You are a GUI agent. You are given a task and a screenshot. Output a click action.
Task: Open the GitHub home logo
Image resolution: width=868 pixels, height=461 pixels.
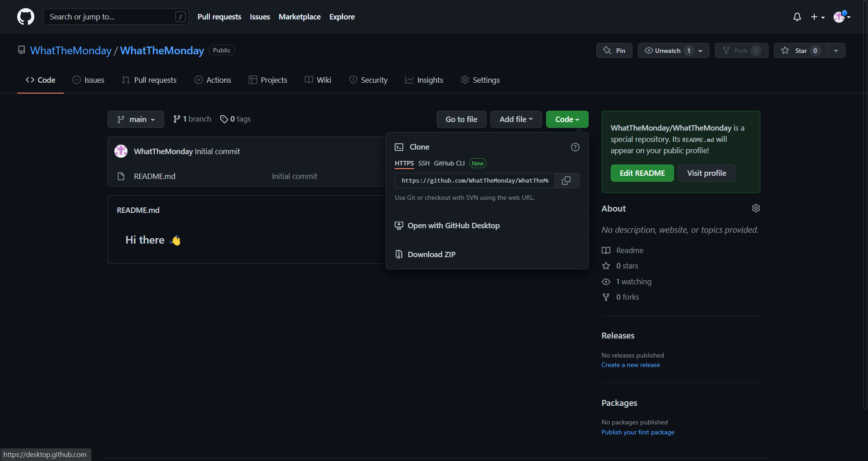coord(26,17)
